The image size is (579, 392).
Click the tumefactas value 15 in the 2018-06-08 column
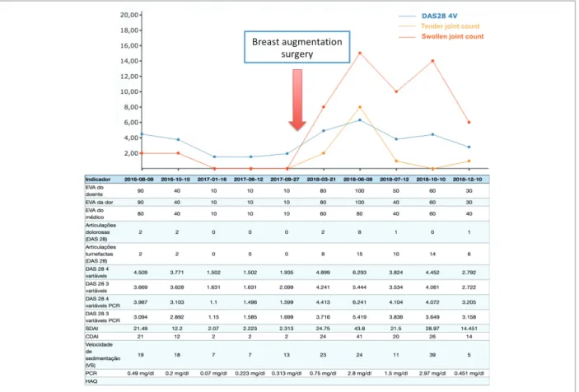point(360,254)
